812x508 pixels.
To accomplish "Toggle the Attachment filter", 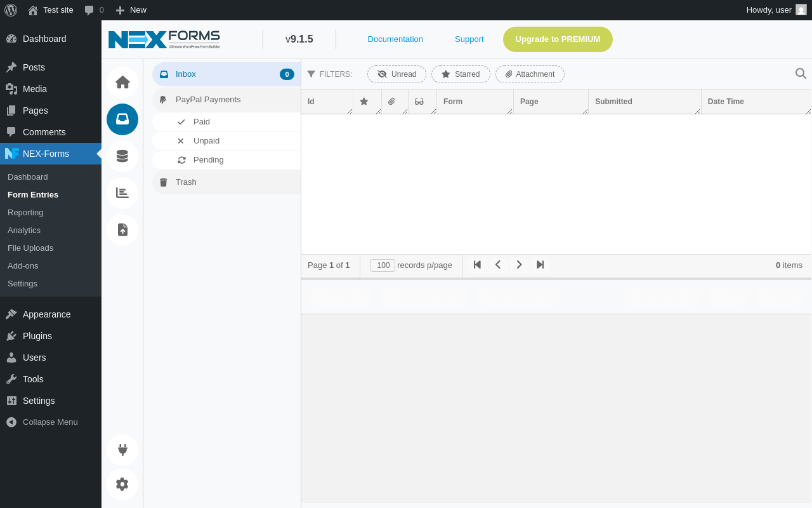I will [530, 74].
